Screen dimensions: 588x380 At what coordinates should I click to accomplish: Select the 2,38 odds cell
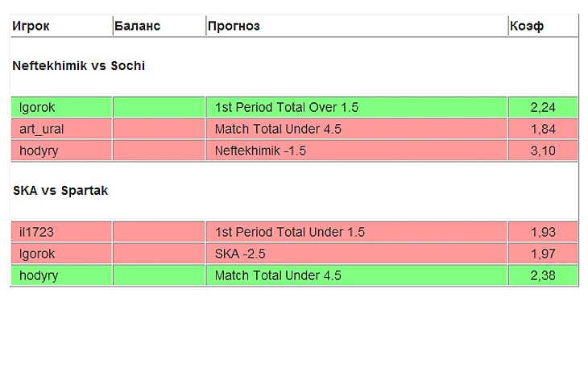[543, 275]
